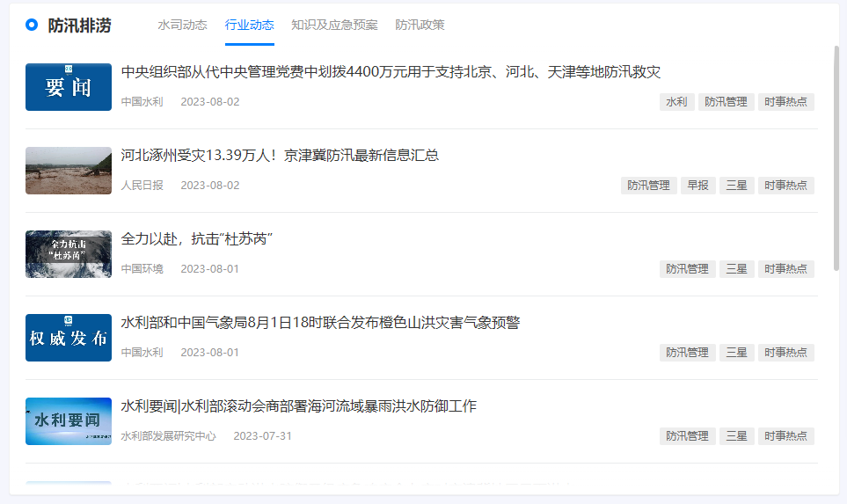Viewport: 847px width, 504px height.
Task: Click 防汛管理 tag on the 杜苏芮 article
Action: [688, 269]
